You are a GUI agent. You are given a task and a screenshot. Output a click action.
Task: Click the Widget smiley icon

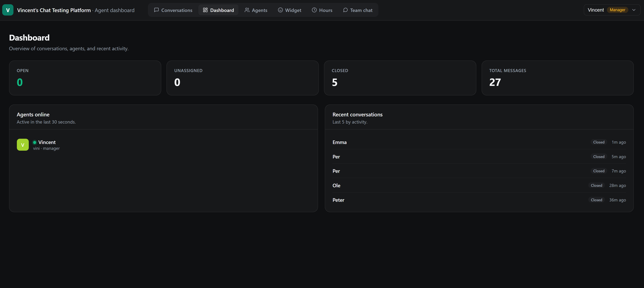pyautogui.click(x=281, y=10)
